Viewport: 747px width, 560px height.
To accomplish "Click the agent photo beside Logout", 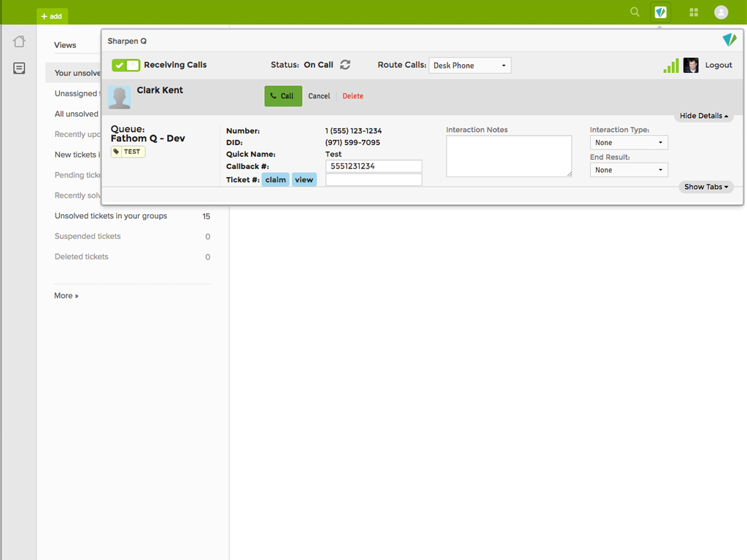I will (691, 66).
